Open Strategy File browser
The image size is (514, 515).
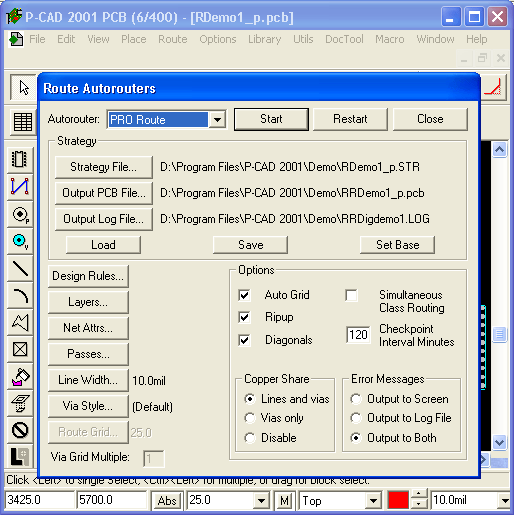(104, 167)
